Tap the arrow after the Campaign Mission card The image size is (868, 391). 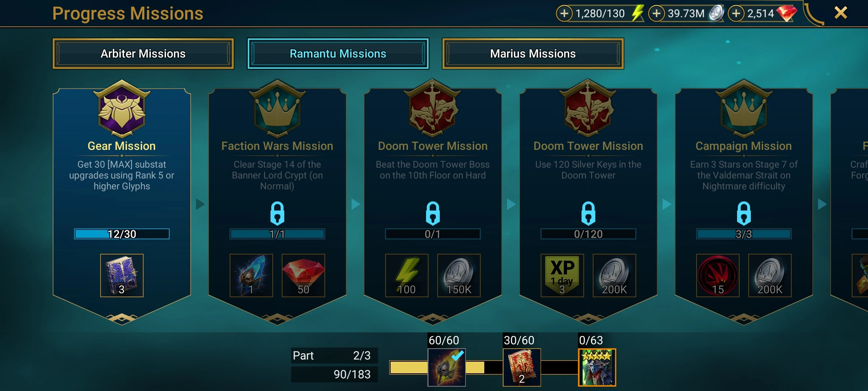coord(822,204)
